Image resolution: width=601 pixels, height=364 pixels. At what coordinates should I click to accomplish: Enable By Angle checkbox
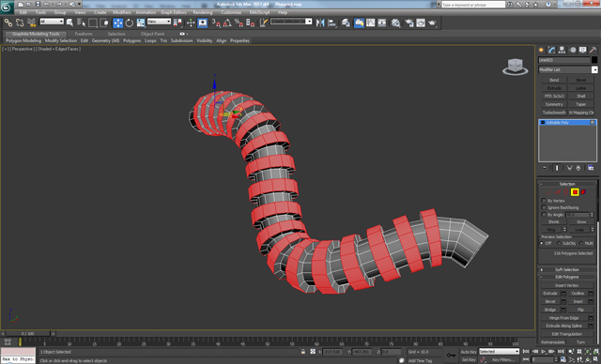(x=544, y=214)
